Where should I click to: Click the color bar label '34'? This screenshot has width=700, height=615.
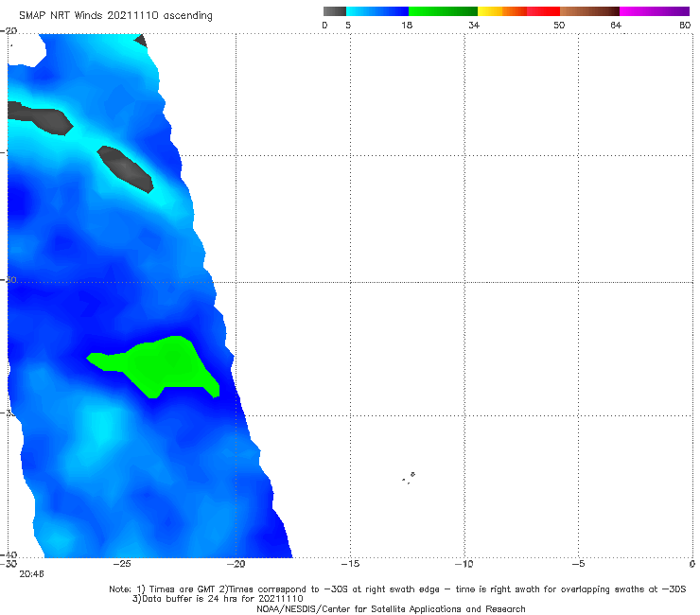[474, 25]
